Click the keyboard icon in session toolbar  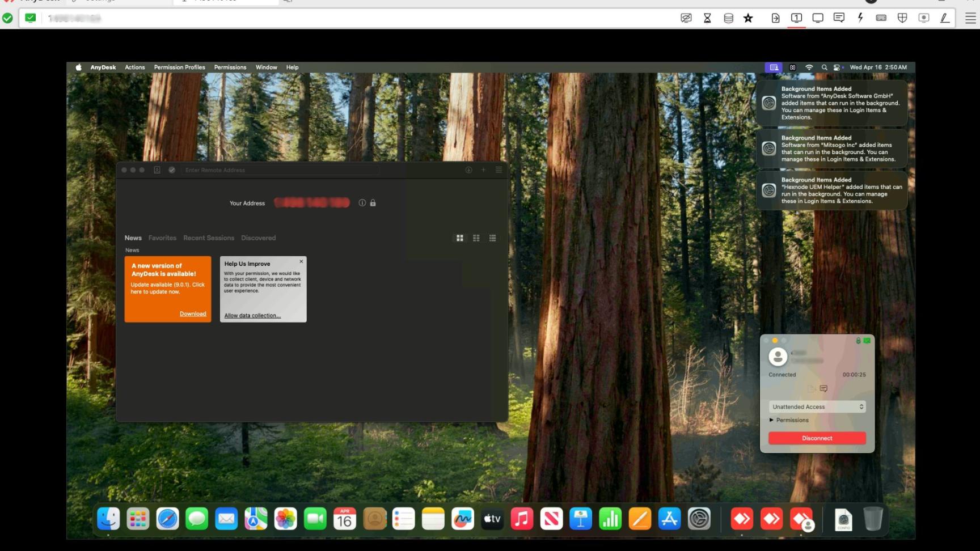881,18
